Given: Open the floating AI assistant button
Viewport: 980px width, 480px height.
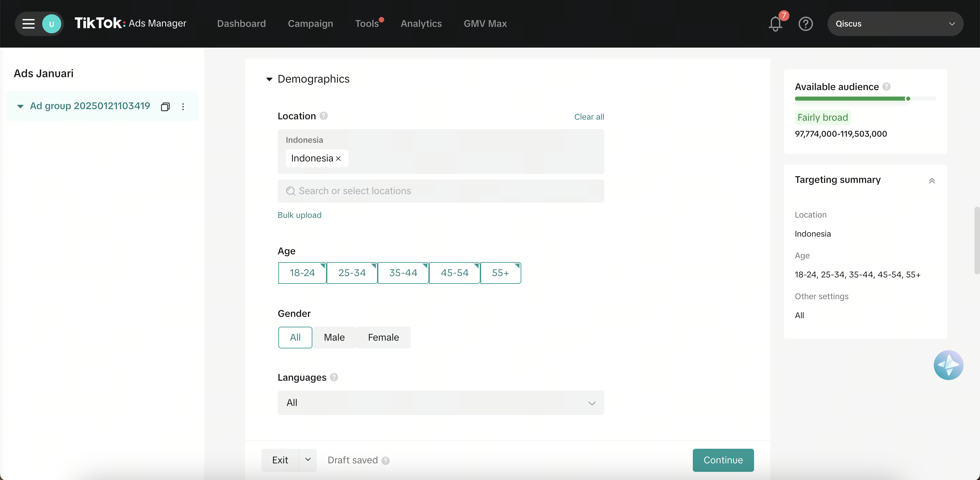Looking at the screenshot, I should pyautogui.click(x=948, y=365).
